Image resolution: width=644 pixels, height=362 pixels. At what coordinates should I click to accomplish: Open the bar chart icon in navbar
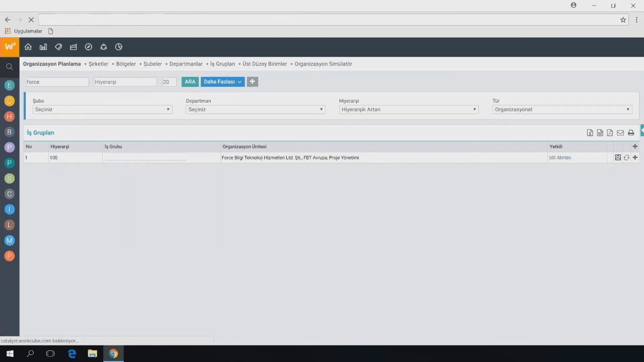[43, 47]
